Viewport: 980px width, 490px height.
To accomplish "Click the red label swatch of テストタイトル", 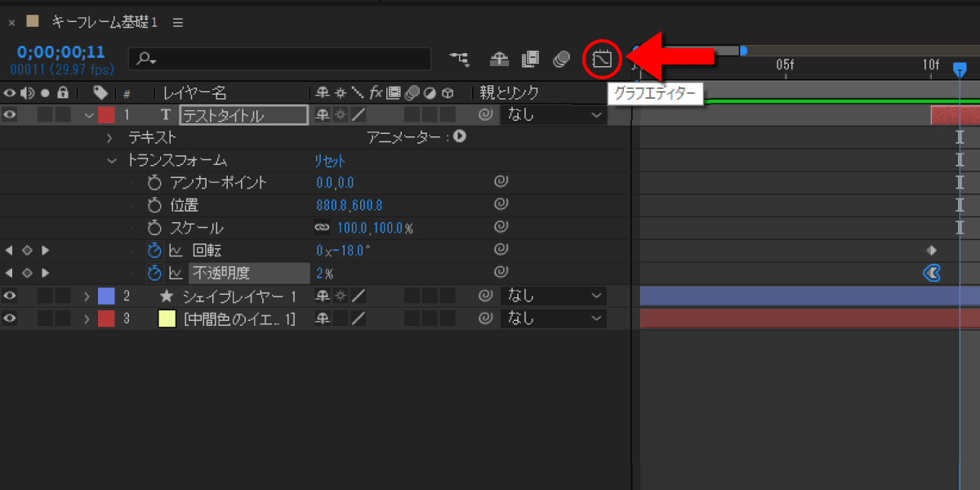I will tap(106, 115).
